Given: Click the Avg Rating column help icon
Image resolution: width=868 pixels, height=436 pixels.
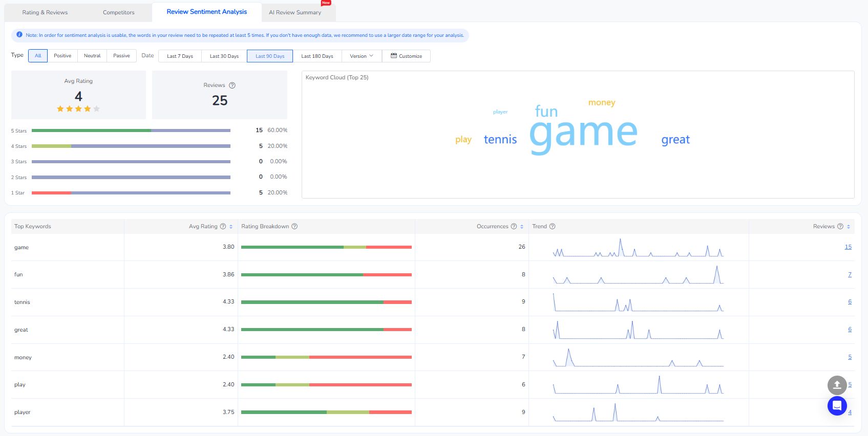Looking at the screenshot, I should pos(223,226).
